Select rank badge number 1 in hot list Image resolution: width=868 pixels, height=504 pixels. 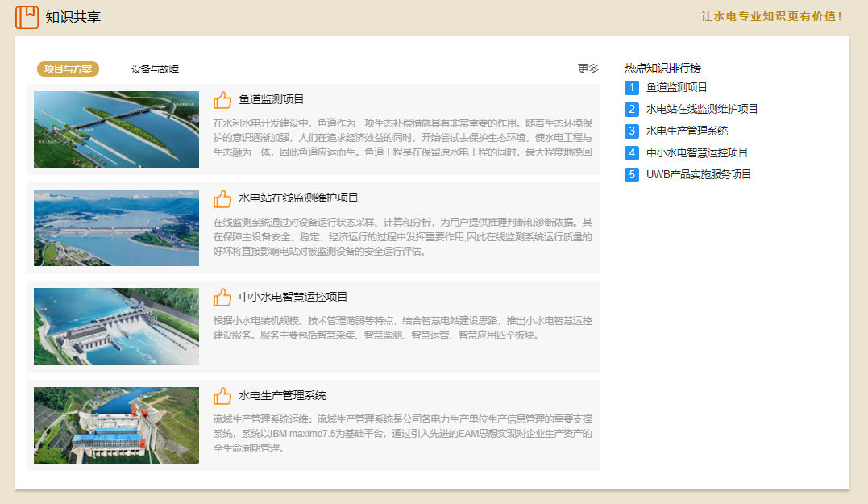[x=632, y=87]
